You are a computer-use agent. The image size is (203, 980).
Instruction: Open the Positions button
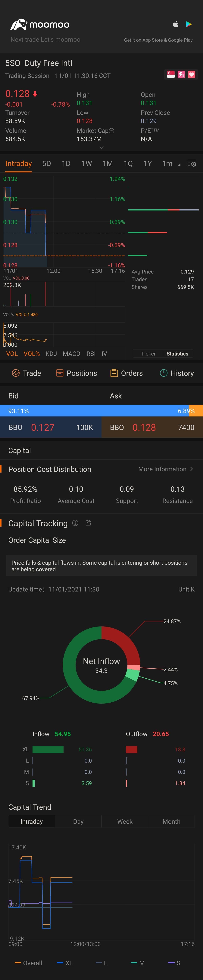pos(77,373)
